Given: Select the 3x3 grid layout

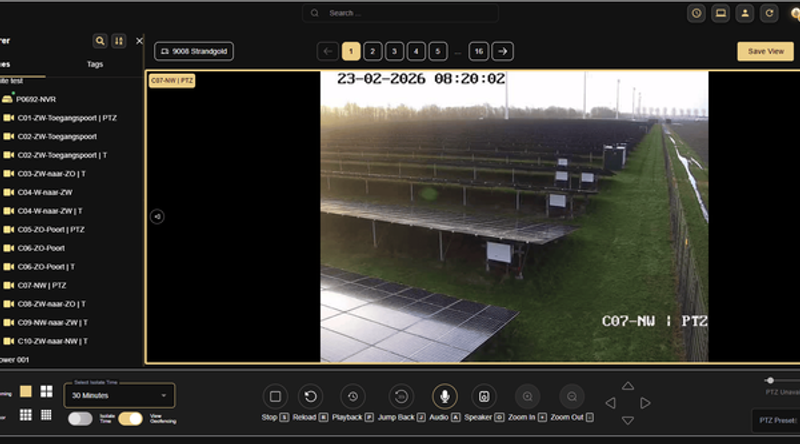Looking at the screenshot, I should (x=26, y=415).
